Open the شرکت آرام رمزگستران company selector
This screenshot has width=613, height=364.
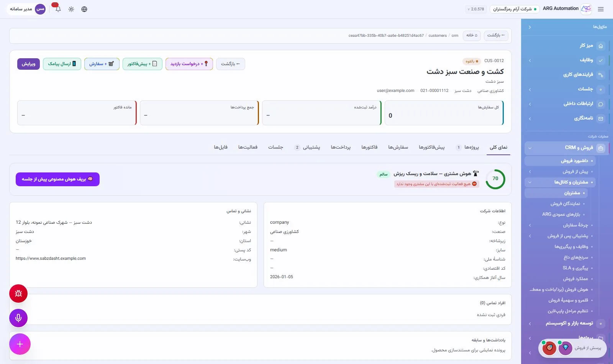tap(515, 9)
